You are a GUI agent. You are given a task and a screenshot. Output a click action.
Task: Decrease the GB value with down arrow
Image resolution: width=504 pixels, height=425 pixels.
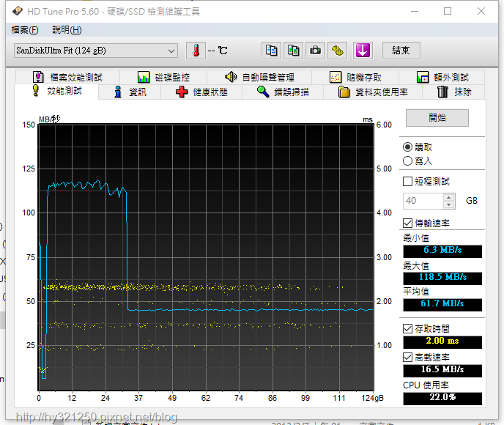coord(449,204)
